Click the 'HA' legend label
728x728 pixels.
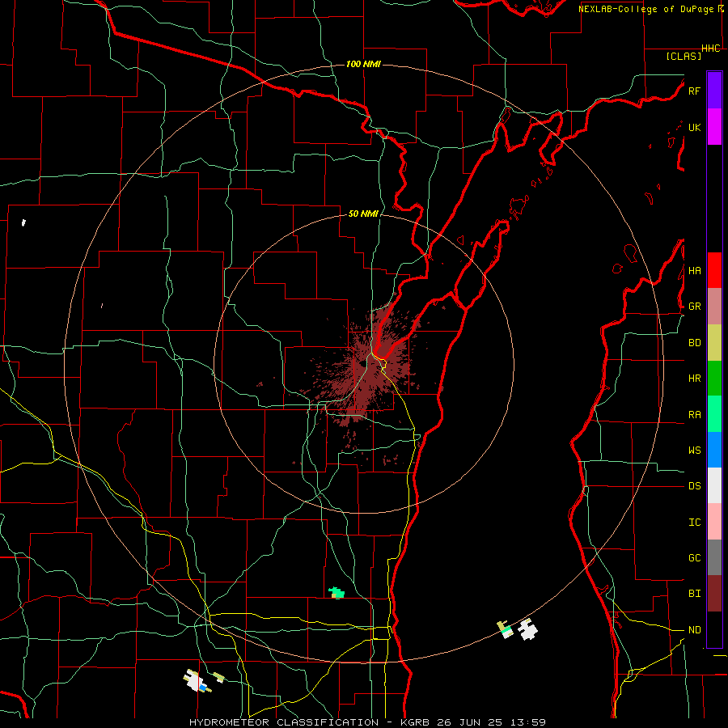tap(694, 271)
